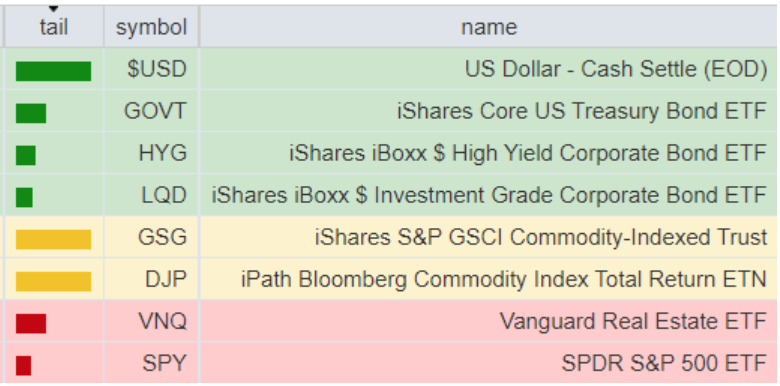Click the red tail bar for SPY
This screenshot has width=780, height=386.
click(23, 366)
